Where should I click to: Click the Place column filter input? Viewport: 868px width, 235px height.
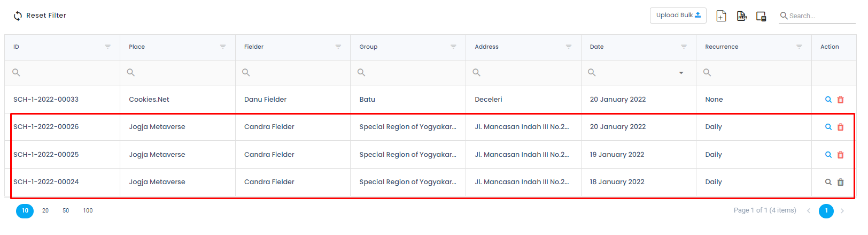coord(177,73)
